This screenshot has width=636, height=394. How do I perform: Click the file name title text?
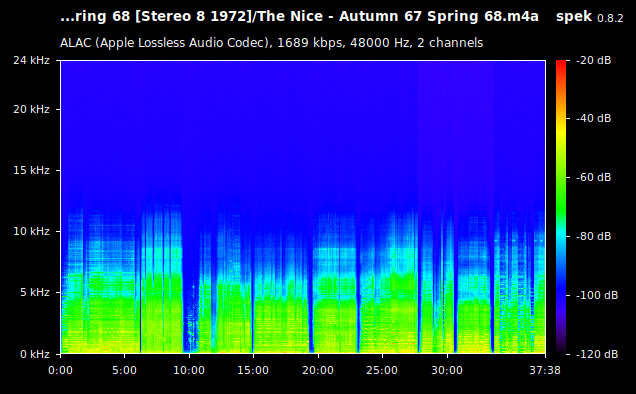(x=299, y=17)
